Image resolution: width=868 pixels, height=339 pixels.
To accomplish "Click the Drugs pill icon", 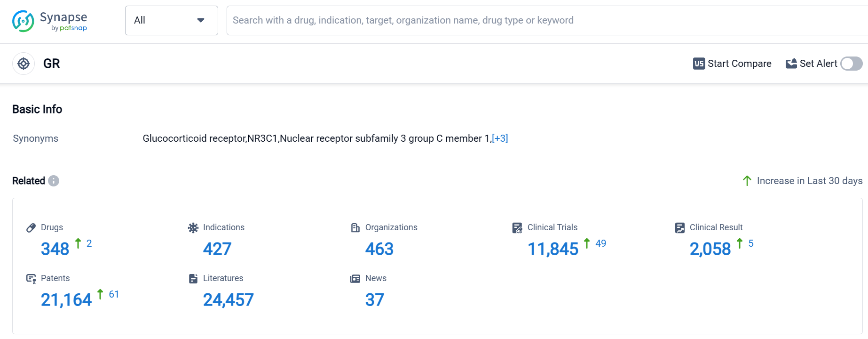I will (31, 228).
